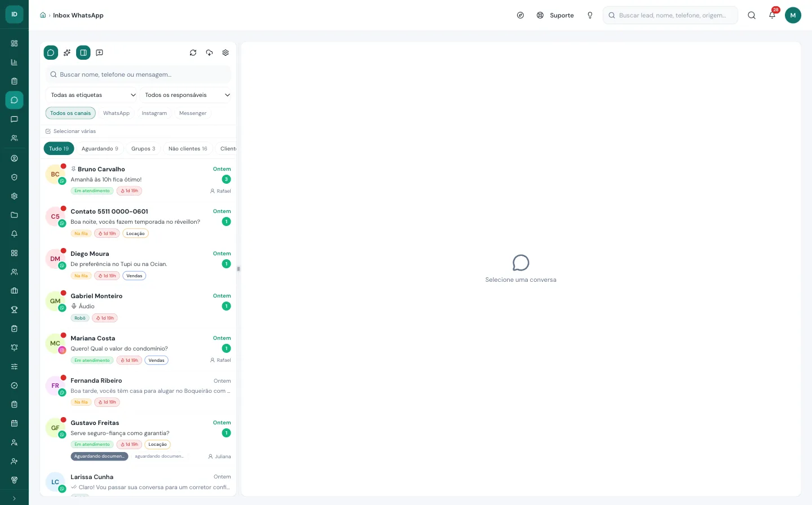This screenshot has height=505, width=812.
Task: Click the cloud download icon
Action: 209,52
